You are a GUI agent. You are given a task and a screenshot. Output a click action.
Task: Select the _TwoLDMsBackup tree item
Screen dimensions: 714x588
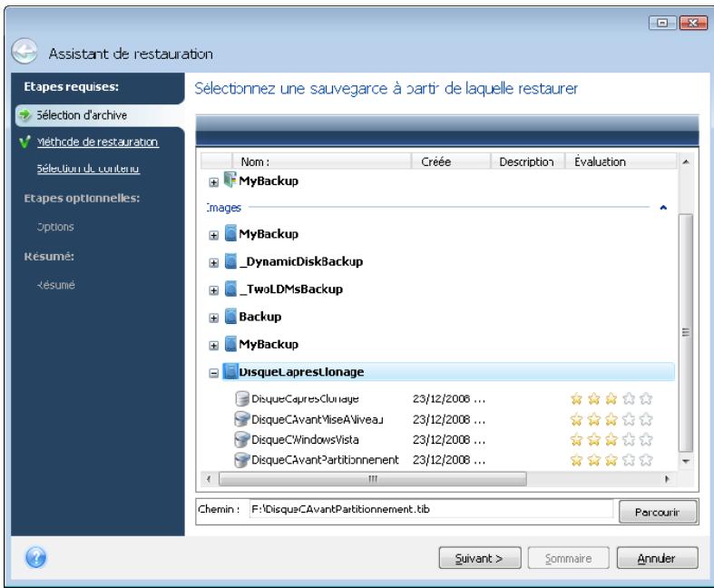coord(291,289)
